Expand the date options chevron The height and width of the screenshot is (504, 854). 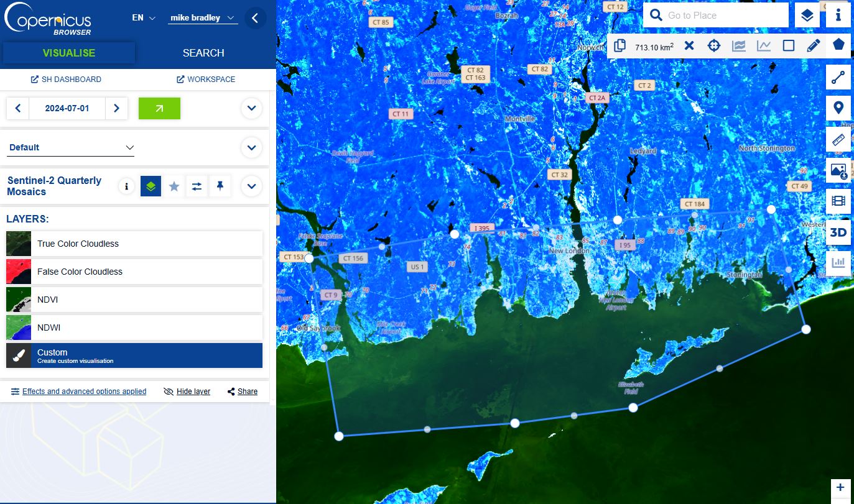[x=251, y=108]
